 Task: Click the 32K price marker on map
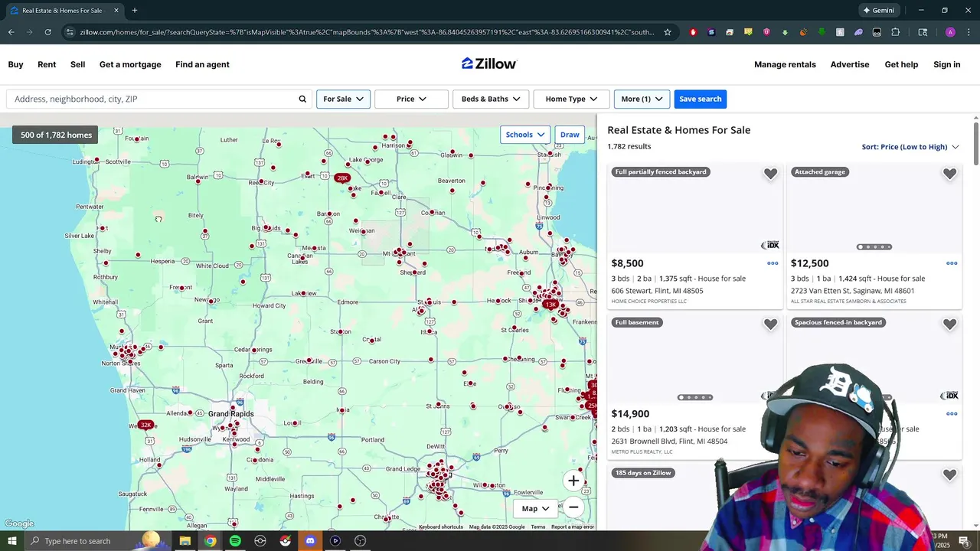coord(146,425)
